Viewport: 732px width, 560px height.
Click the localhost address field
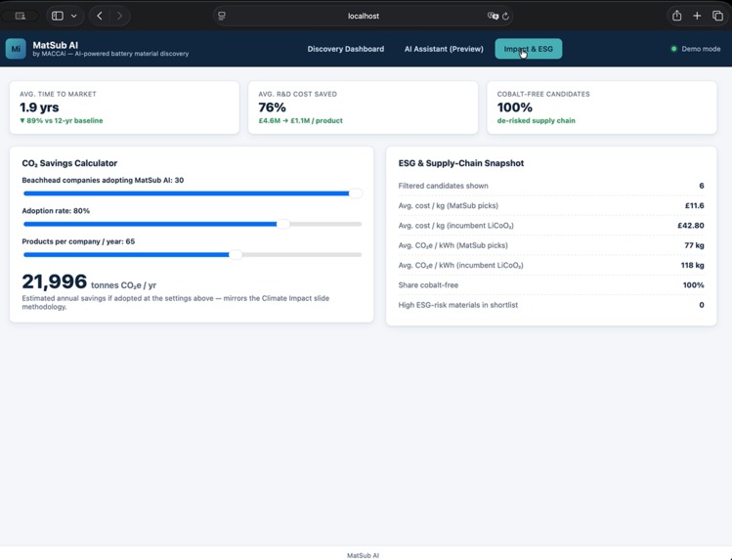click(x=364, y=16)
